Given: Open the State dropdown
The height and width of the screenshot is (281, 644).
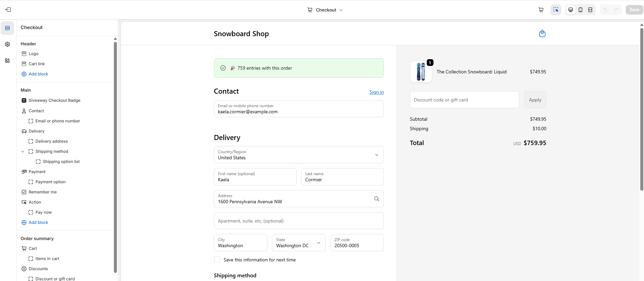Looking at the screenshot, I should pyautogui.click(x=299, y=243).
